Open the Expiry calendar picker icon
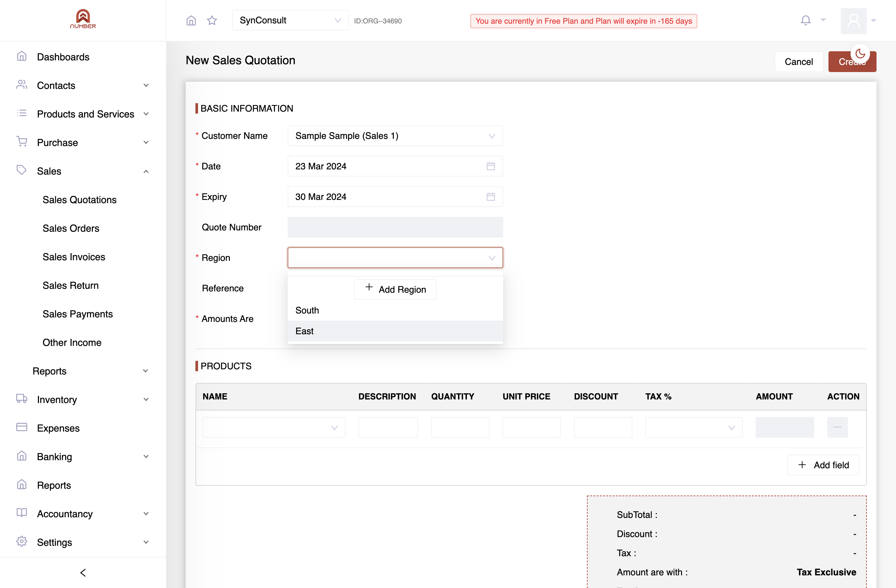This screenshot has height=588, width=896. tap(491, 197)
